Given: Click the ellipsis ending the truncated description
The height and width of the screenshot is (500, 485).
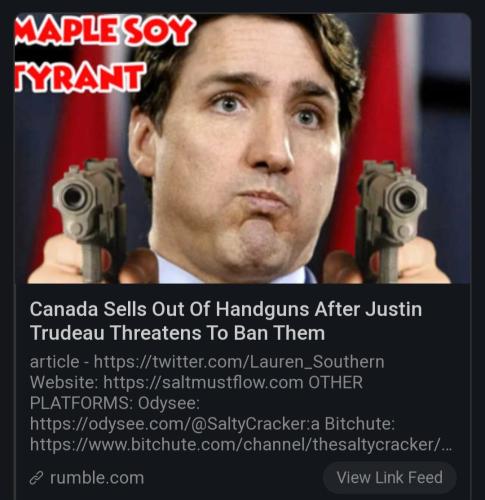Looking at the screenshot, I should pyautogui.click(x=447, y=447).
